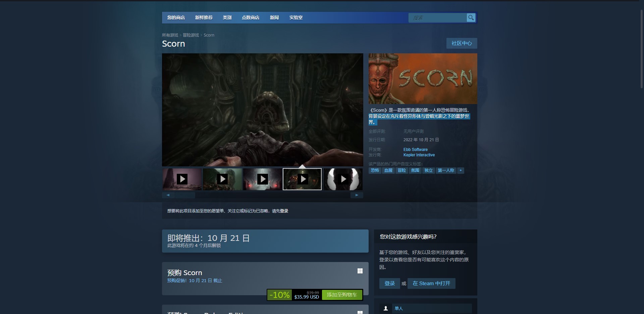
Task: Play the third trailer thumbnail with red lights
Action: pos(263,179)
